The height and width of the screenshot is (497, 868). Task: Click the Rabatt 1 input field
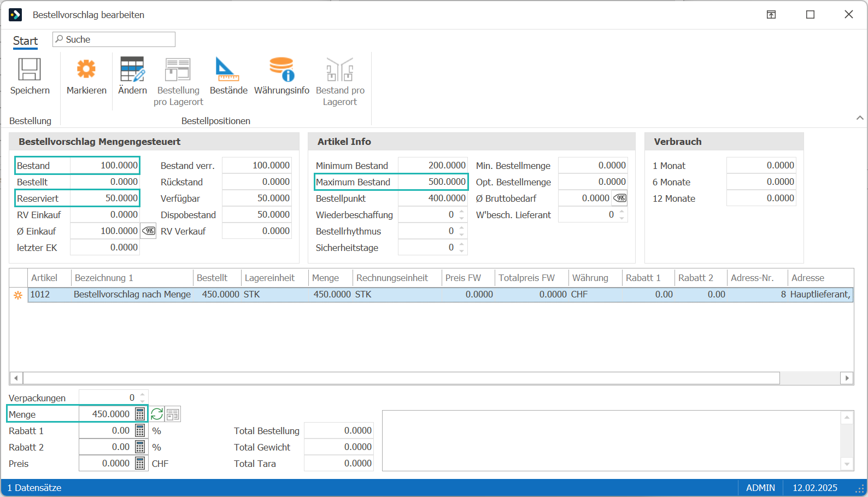coord(106,431)
